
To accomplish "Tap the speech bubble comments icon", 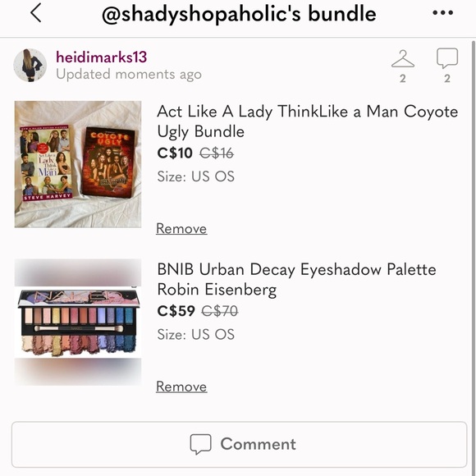I will point(447,58).
